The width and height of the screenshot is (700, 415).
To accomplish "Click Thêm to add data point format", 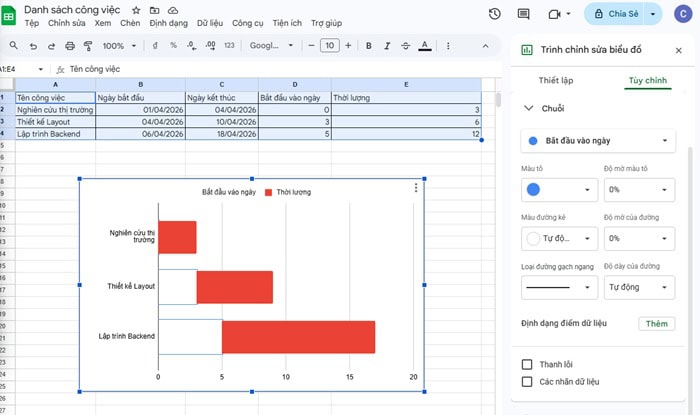I will (656, 324).
